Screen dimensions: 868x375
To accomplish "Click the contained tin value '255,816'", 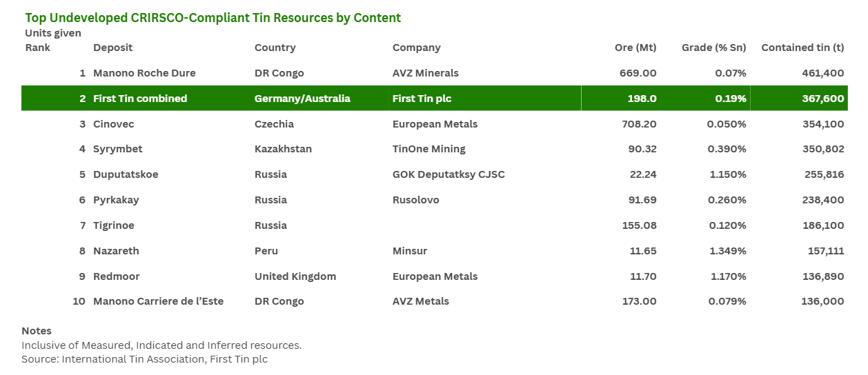I will click(825, 174).
